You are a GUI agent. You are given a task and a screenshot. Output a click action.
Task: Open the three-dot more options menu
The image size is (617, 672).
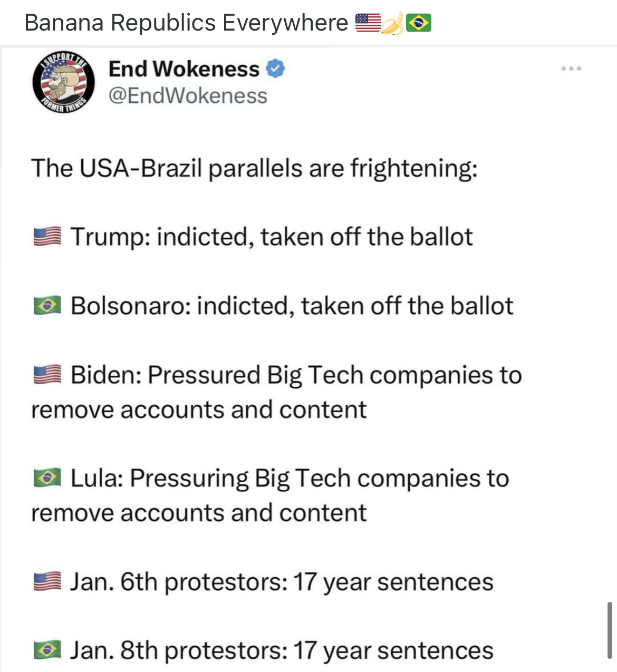coord(571,69)
